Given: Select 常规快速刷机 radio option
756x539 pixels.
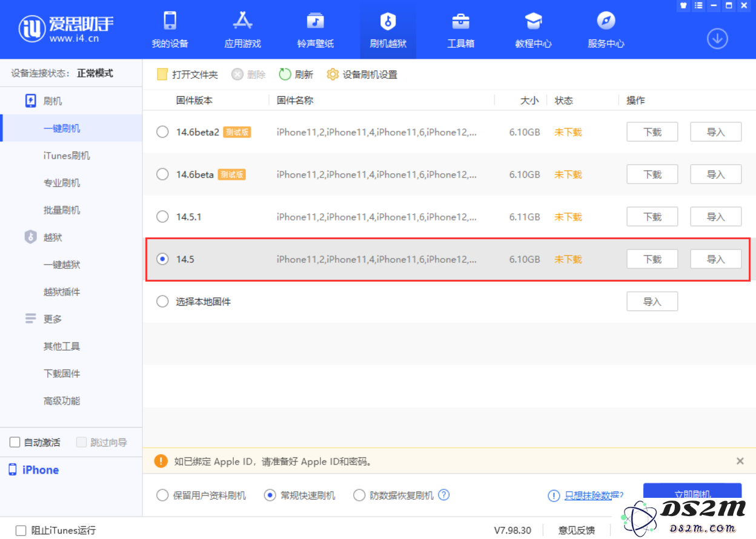Looking at the screenshot, I should click(x=270, y=495).
